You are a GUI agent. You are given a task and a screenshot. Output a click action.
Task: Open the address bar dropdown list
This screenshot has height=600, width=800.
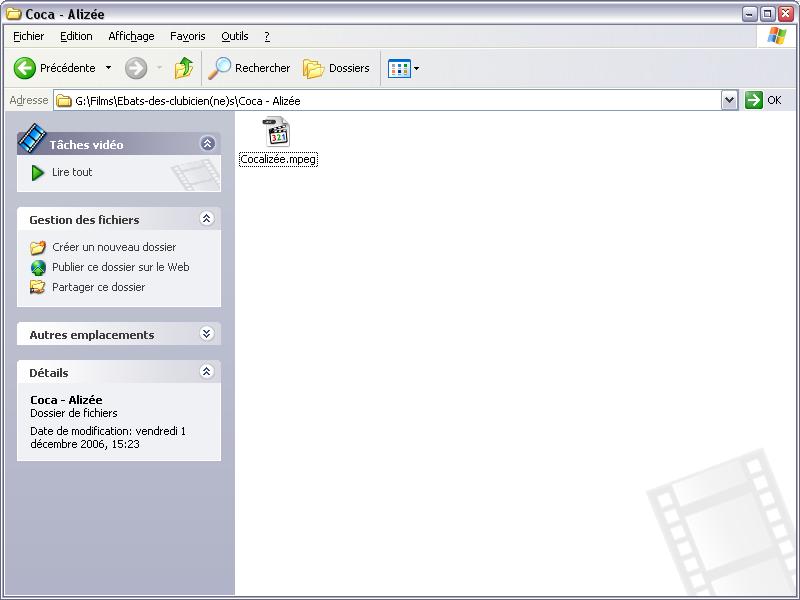pos(729,100)
